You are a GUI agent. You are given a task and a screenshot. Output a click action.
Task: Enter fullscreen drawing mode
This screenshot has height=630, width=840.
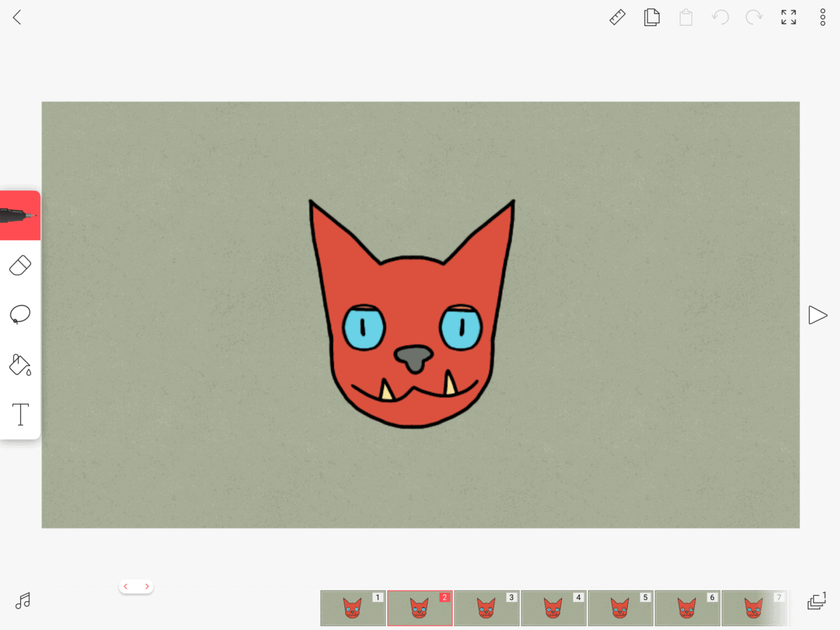[x=788, y=17]
